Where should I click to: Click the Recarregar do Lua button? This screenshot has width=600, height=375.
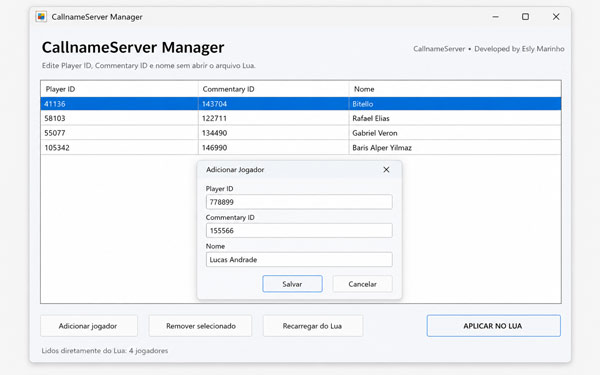click(313, 326)
